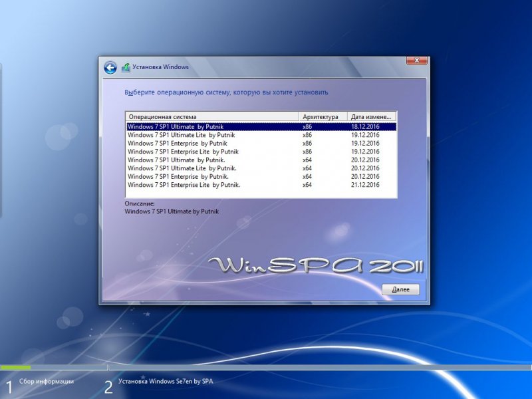532x399 pixels.
Task: Select x86 Windows 7 SP1 Enterprise Lite by Putnik
Action: [261, 152]
